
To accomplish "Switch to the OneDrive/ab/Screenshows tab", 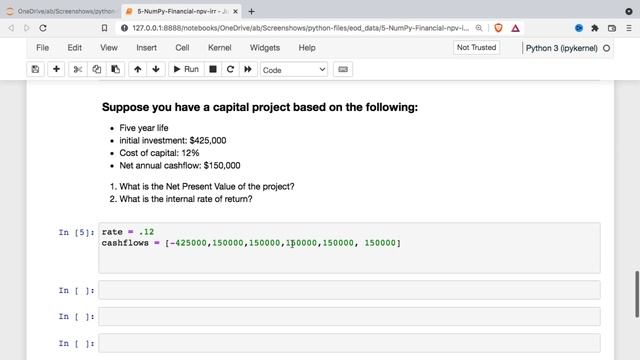I will [x=61, y=11].
